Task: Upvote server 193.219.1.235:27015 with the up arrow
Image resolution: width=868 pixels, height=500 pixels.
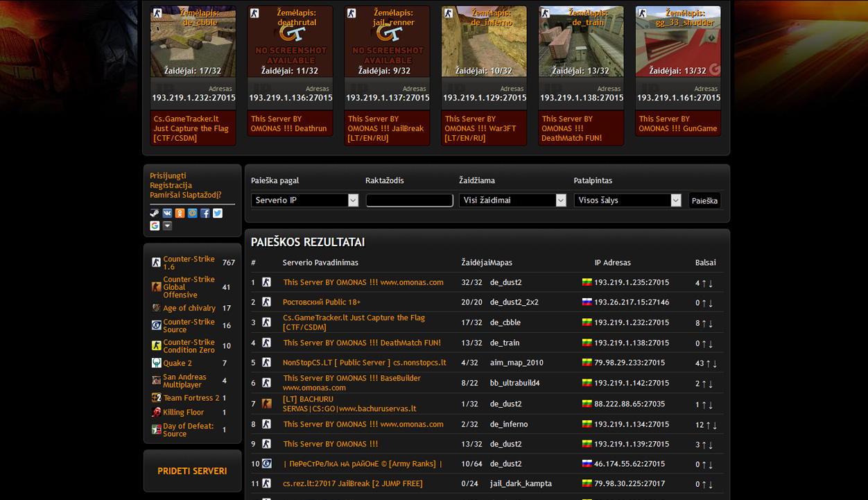Action: point(704,284)
